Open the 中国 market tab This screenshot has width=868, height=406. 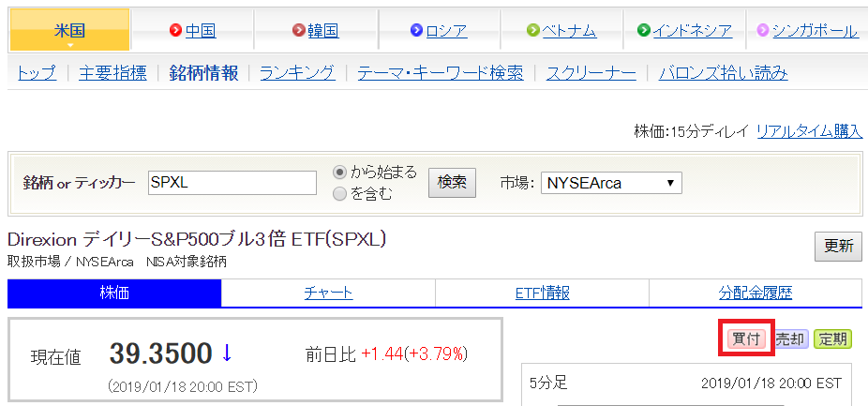[201, 30]
